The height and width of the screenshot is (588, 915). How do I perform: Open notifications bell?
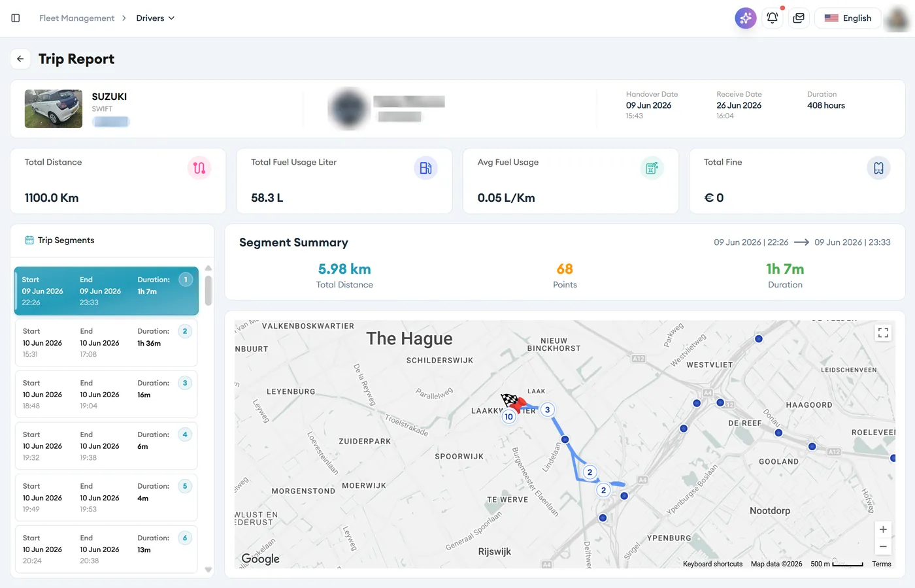(x=773, y=18)
